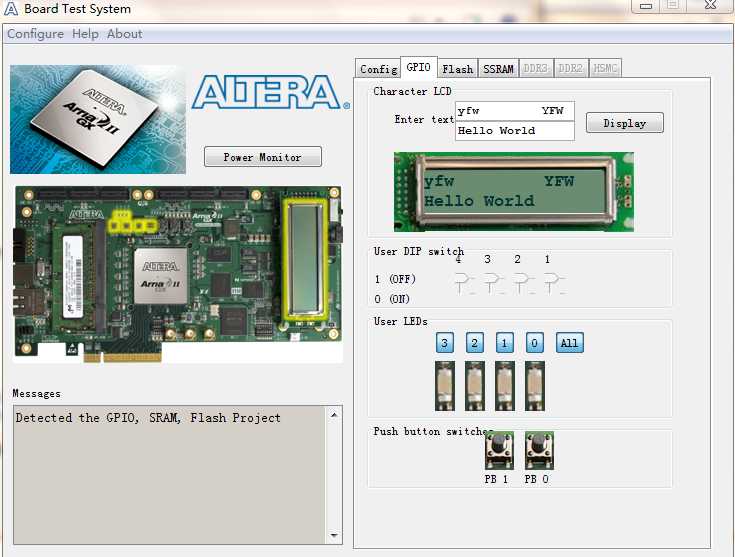Image resolution: width=735 pixels, height=557 pixels.
Task: Click the character LCD preview image
Action: (514, 192)
